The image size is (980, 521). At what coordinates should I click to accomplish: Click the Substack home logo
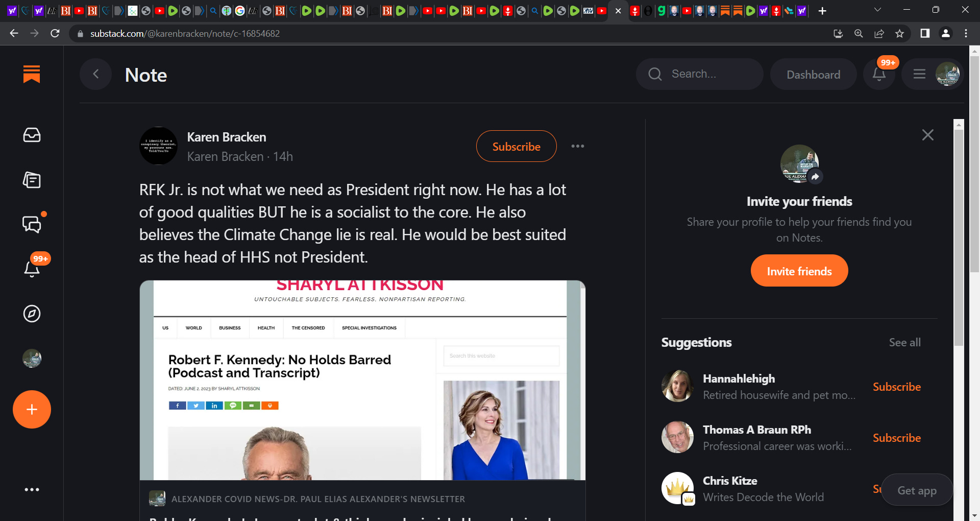pos(32,74)
